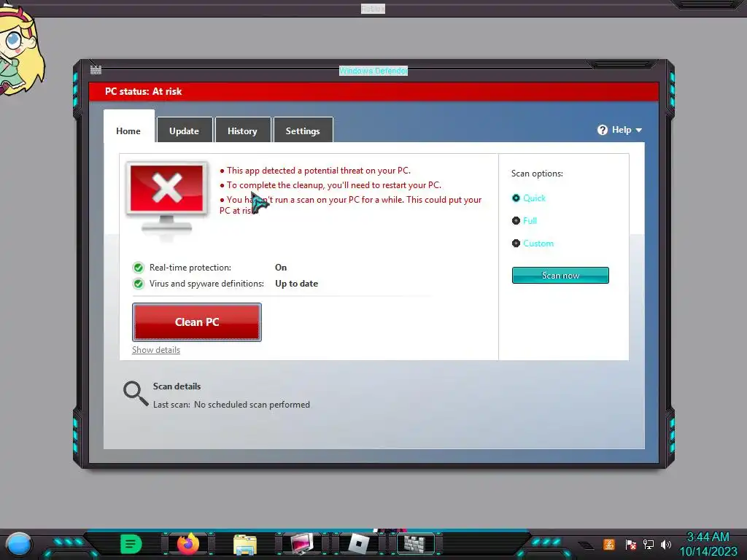Open the Start orb button
The width and height of the screenshot is (747, 560).
tap(18, 544)
